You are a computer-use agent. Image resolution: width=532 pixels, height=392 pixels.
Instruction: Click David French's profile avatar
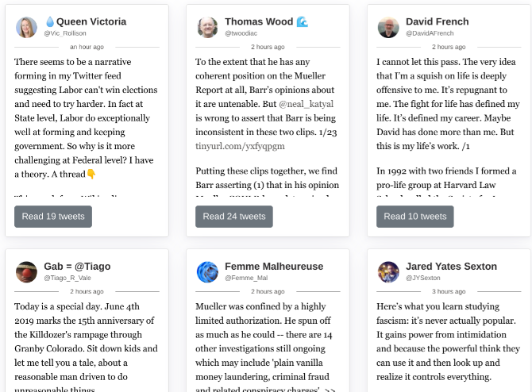[388, 28]
